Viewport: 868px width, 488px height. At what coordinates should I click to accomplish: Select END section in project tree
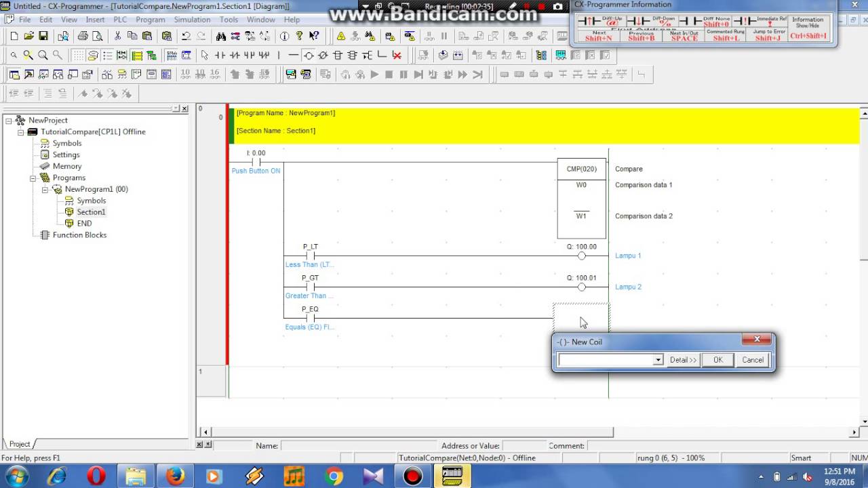pyautogui.click(x=84, y=224)
